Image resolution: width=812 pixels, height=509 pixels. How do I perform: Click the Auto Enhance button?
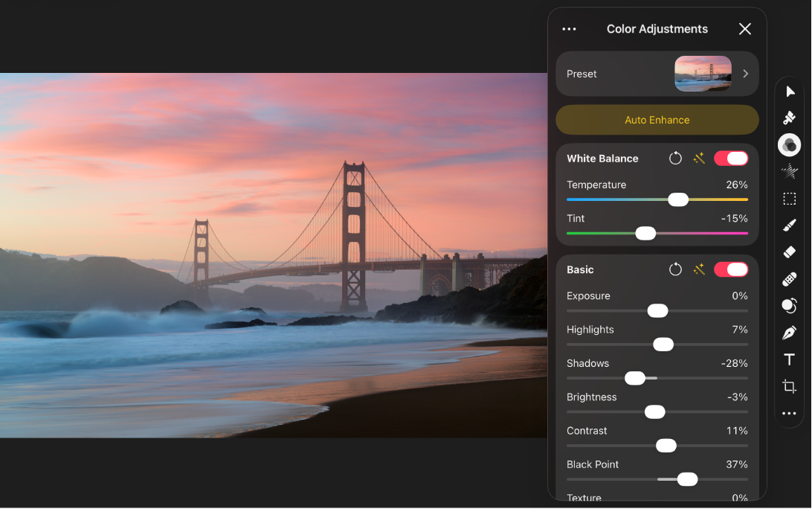coord(657,120)
